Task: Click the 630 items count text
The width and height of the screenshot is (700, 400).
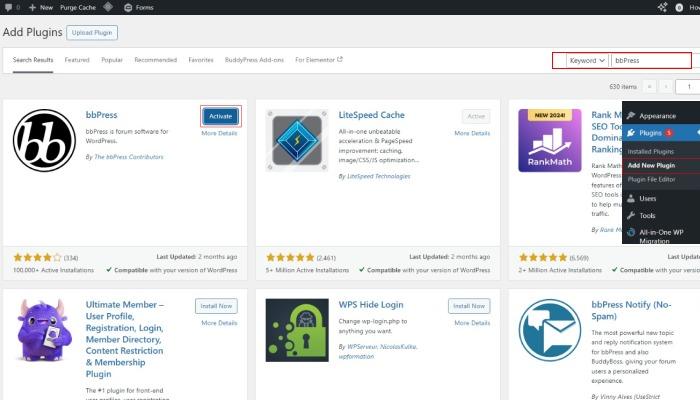Action: (623, 87)
